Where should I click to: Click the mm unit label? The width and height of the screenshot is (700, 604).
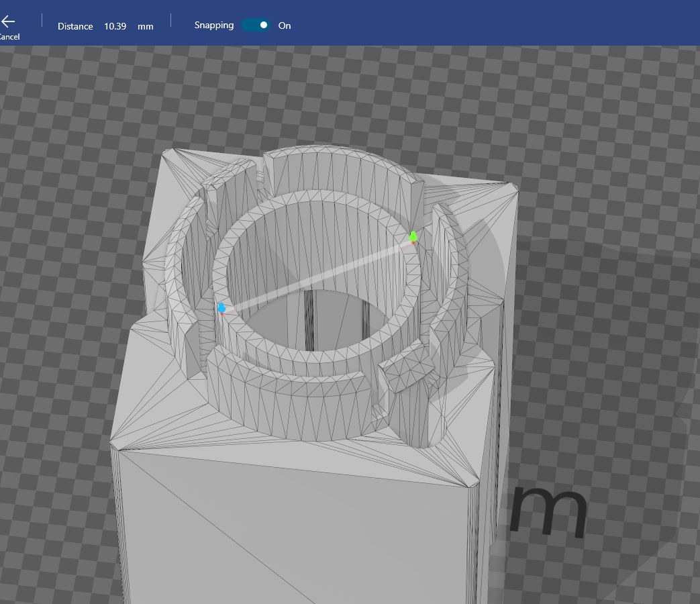(145, 26)
